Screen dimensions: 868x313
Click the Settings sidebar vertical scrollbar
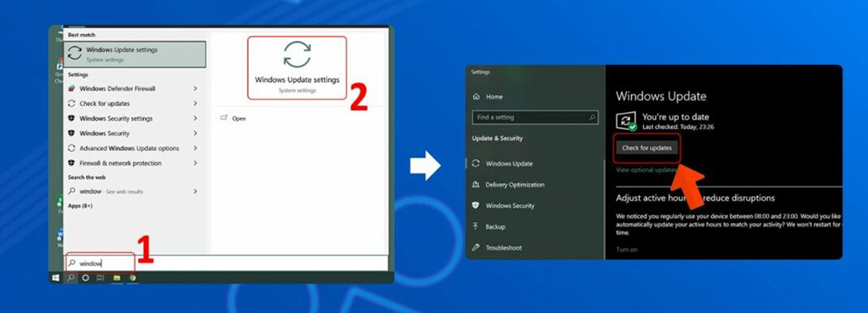[x=604, y=209]
